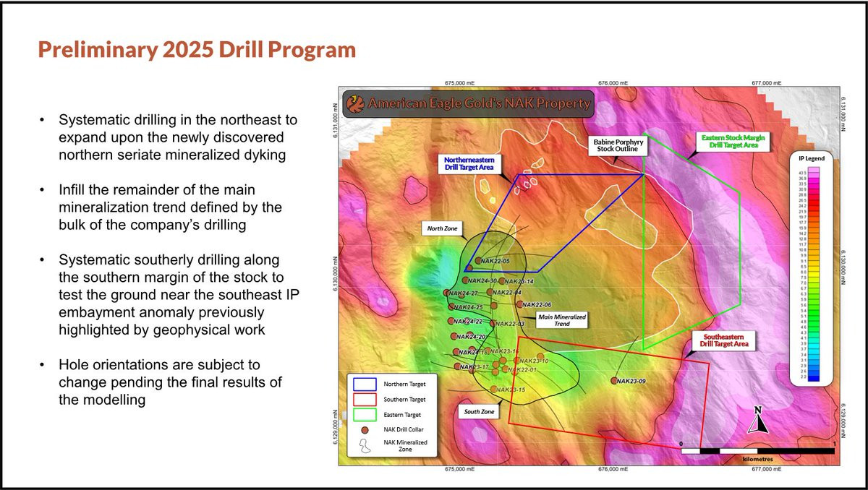The image size is (868, 490).
Task: Click the north arrow compass symbol
Action: [757, 420]
